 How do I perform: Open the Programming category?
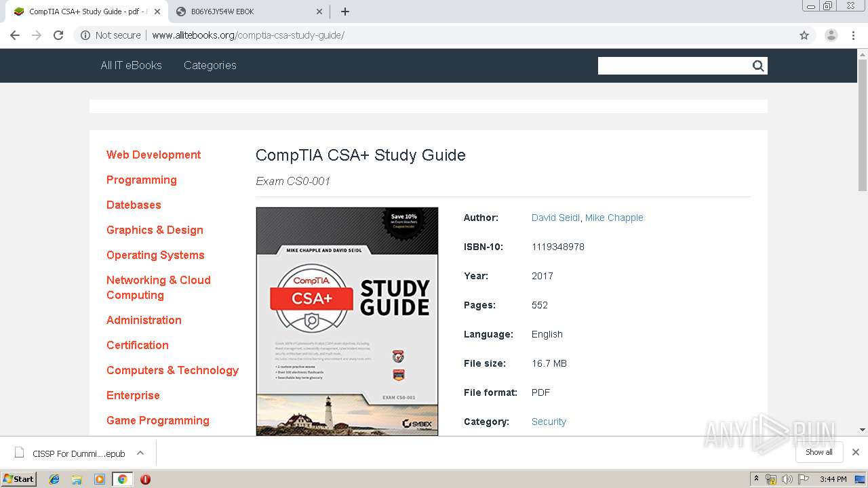coord(141,180)
